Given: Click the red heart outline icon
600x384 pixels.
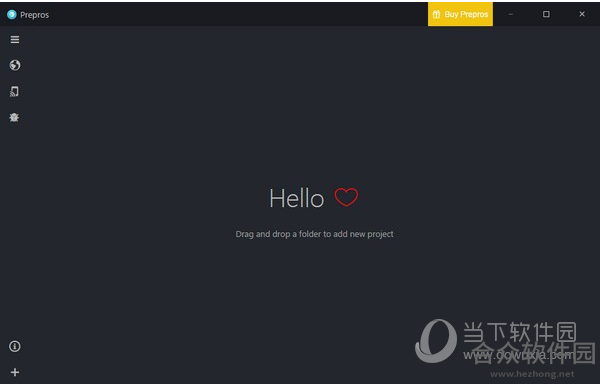Looking at the screenshot, I should [x=346, y=197].
